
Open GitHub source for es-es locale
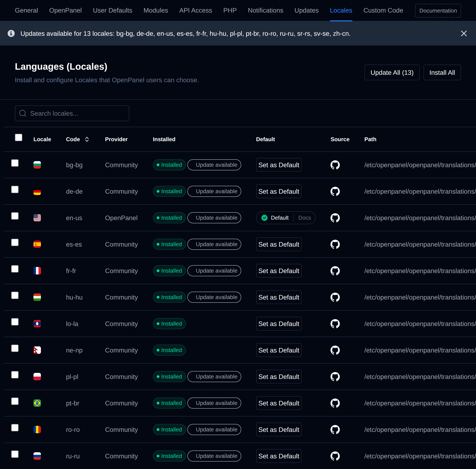(x=335, y=244)
